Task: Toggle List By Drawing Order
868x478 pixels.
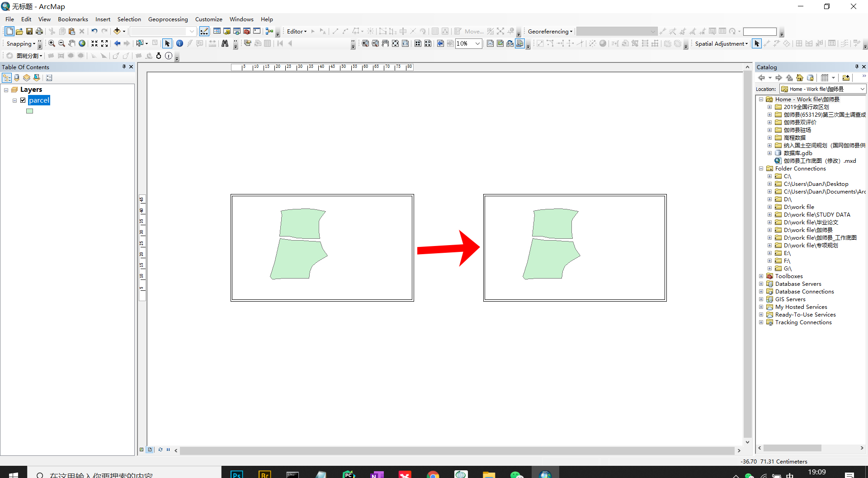Action: pos(7,78)
